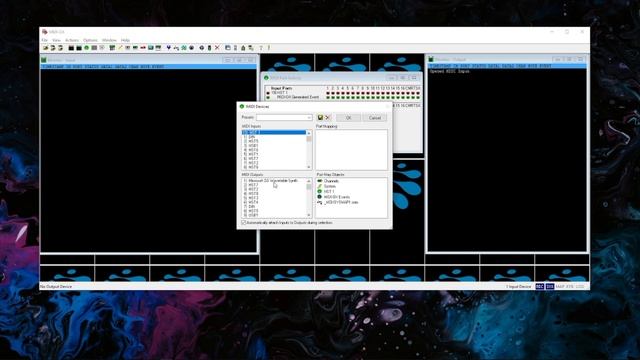
Task: Select Channels in Port Map Objects
Action: click(331, 180)
